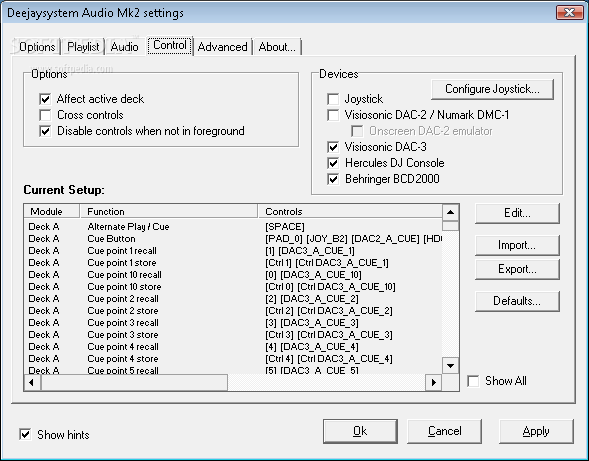
Task: Click the Apply button
Action: tap(536, 431)
